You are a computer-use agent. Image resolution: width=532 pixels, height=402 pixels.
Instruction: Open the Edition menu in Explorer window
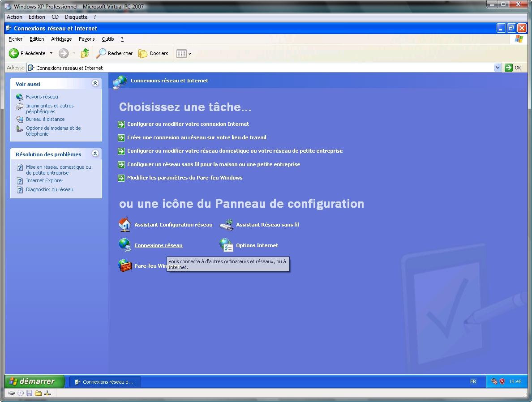37,39
